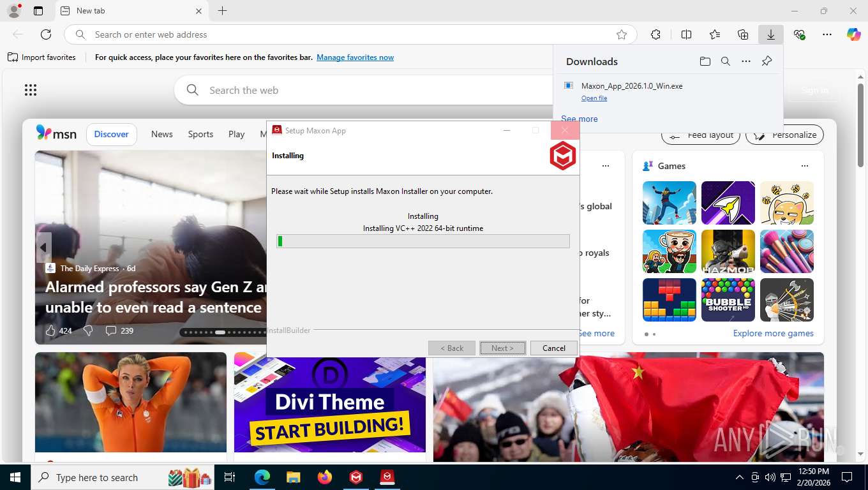Dislike the Gen Z article thumbs down

tap(89, 330)
